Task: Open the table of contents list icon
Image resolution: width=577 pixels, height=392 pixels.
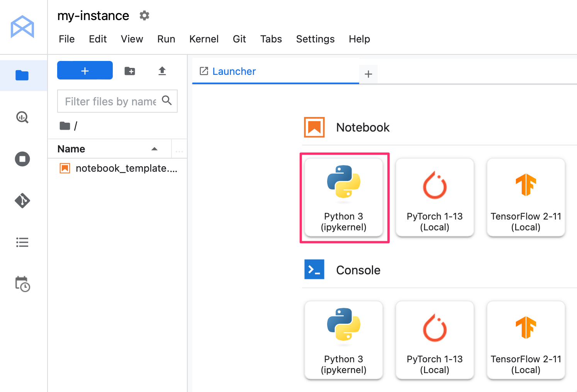Action: pos(22,242)
